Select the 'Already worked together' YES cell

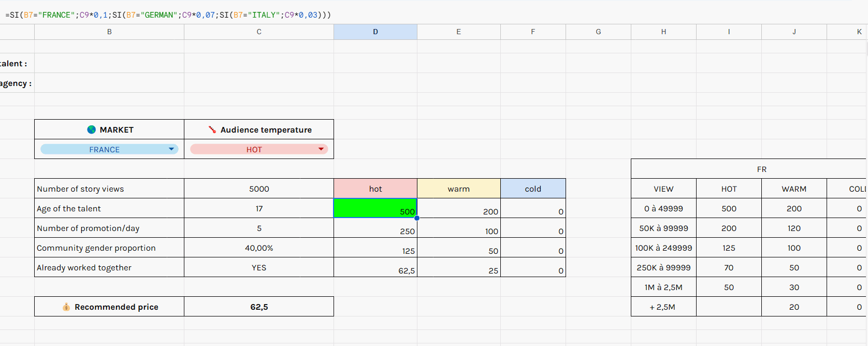(x=259, y=267)
